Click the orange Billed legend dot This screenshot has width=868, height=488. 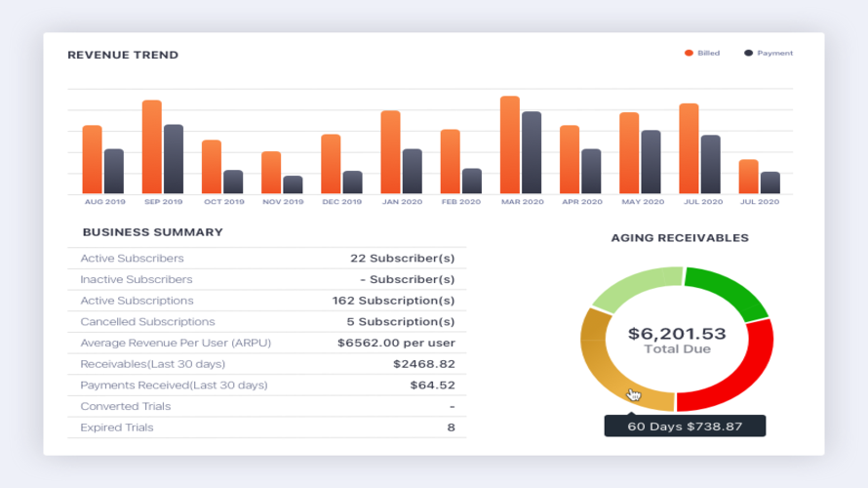(689, 53)
